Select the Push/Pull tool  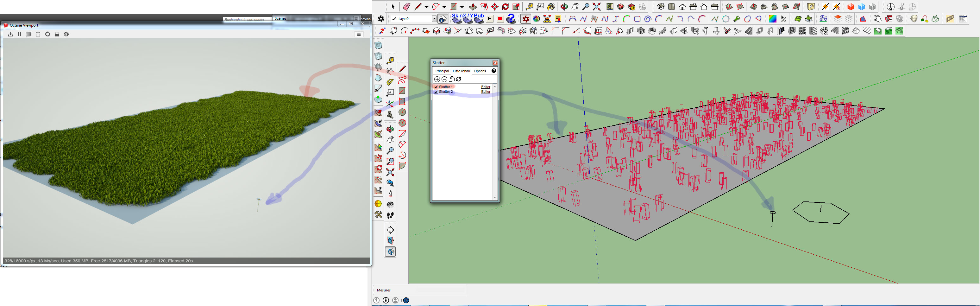click(x=473, y=7)
